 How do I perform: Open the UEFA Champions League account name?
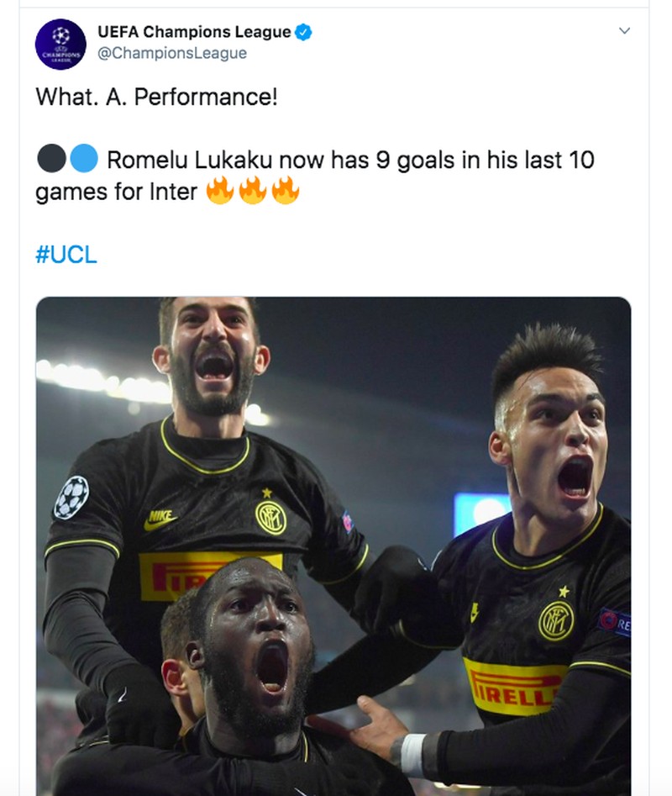[194, 33]
